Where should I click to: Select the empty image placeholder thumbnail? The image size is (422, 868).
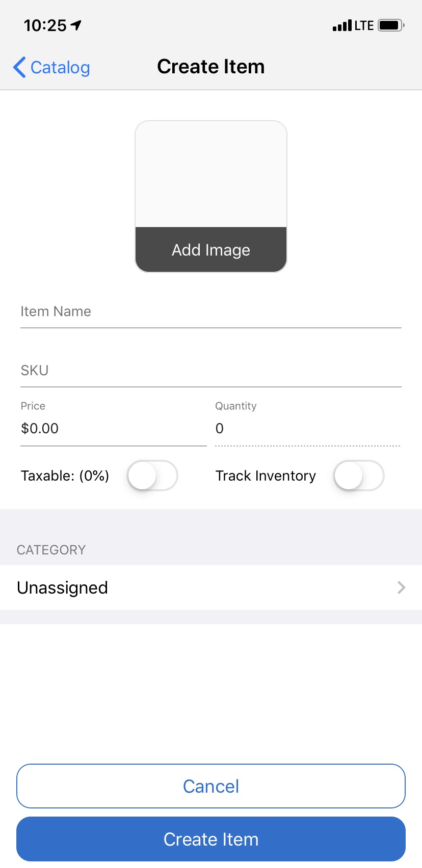point(211,174)
